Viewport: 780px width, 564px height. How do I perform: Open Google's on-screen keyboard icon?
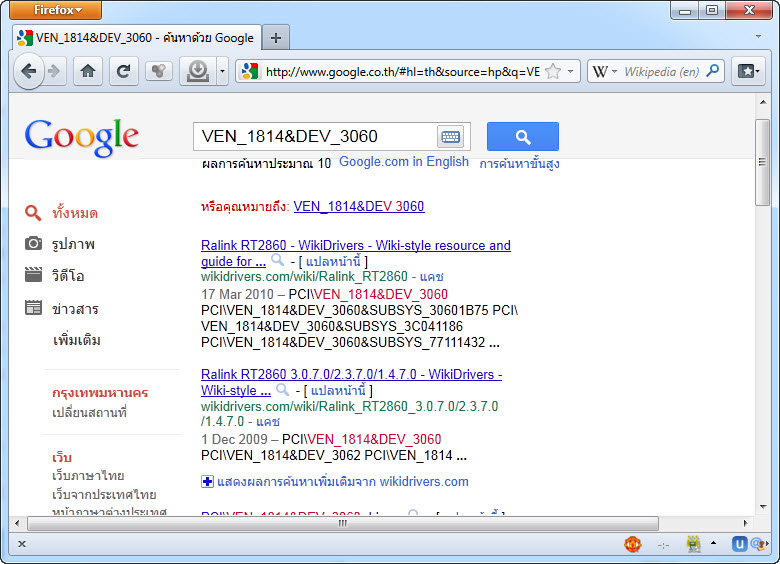click(450, 137)
